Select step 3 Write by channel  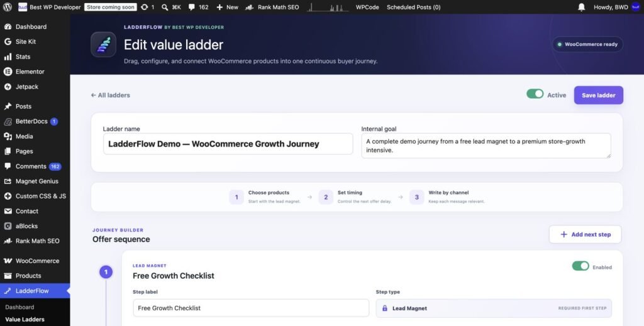tap(447, 197)
